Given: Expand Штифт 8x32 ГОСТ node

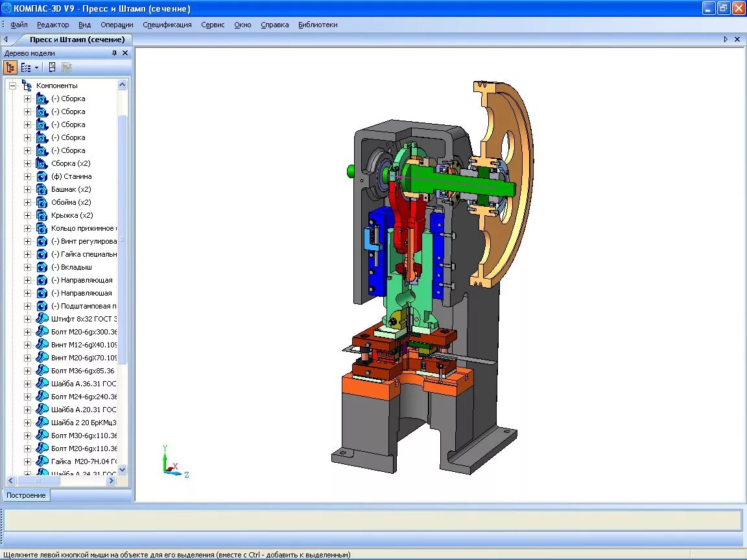Looking at the screenshot, I should point(27,319).
